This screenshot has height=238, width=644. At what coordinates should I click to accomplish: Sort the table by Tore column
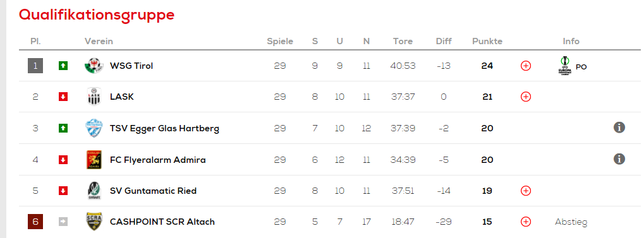click(403, 42)
